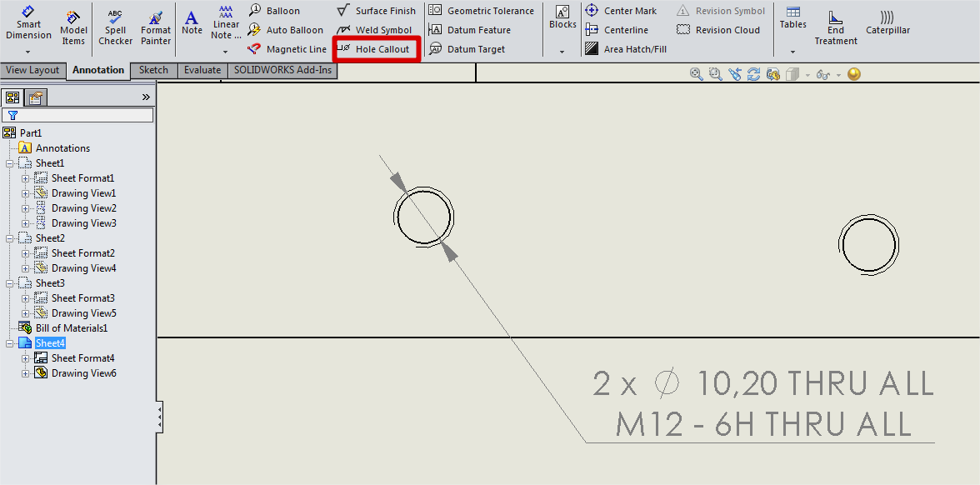The image size is (980, 485).
Task: Open the Spell Checker
Action: coord(116,27)
